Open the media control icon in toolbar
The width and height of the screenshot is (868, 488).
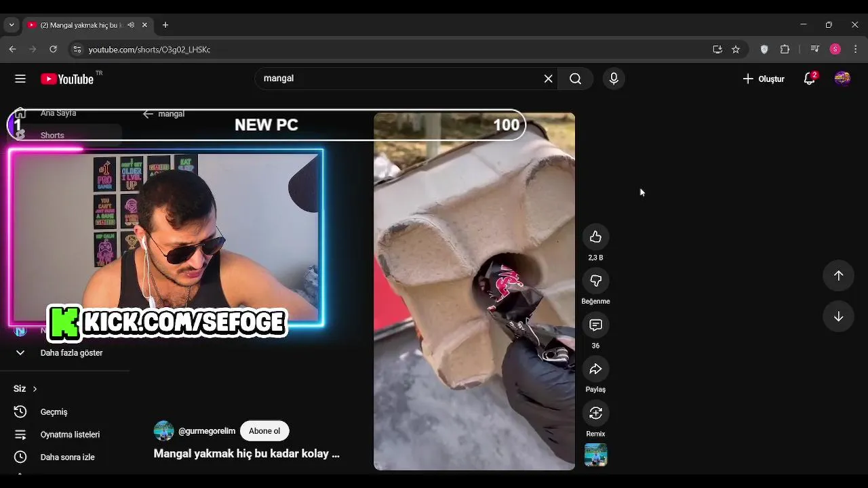[x=815, y=49]
